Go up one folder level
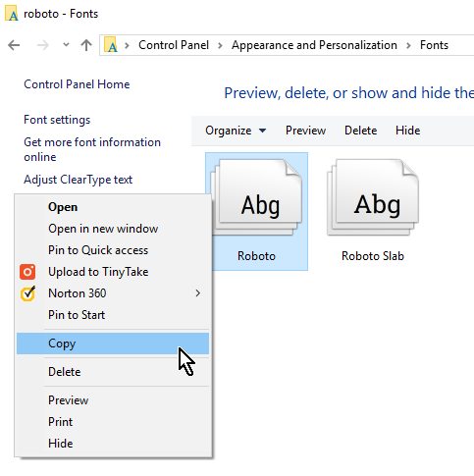 pos(86,45)
